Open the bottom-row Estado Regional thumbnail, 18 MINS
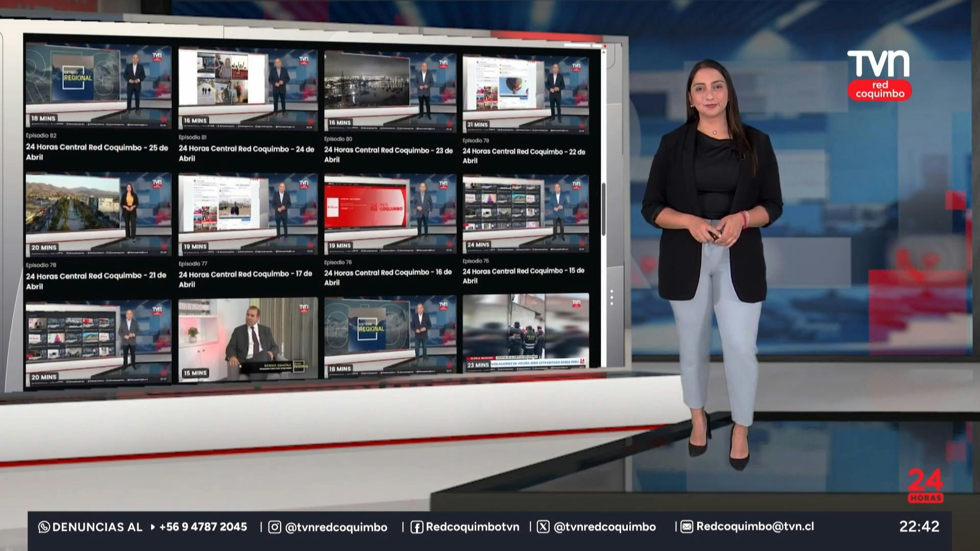The width and height of the screenshot is (980, 551). point(390,336)
